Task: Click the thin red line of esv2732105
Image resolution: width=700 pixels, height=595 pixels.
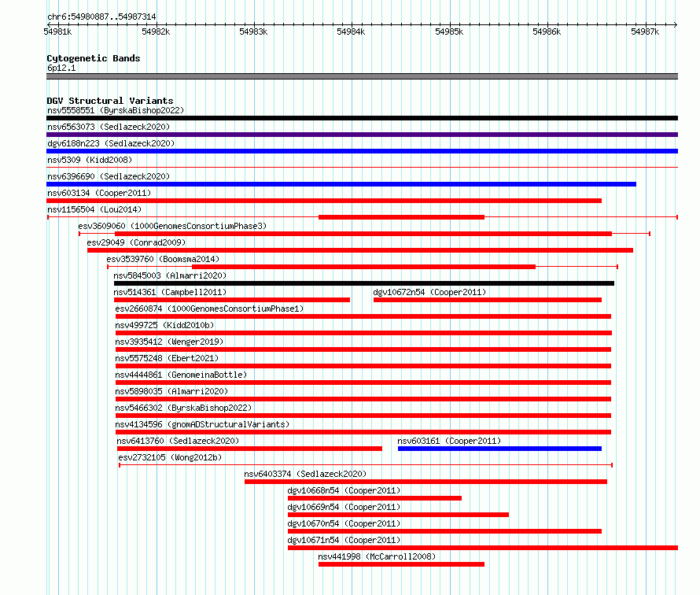Action: (x=366, y=465)
